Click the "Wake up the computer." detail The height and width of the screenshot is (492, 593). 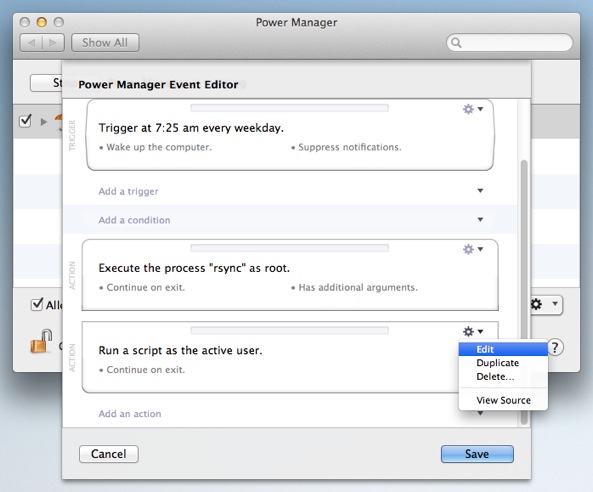pyautogui.click(x=159, y=147)
